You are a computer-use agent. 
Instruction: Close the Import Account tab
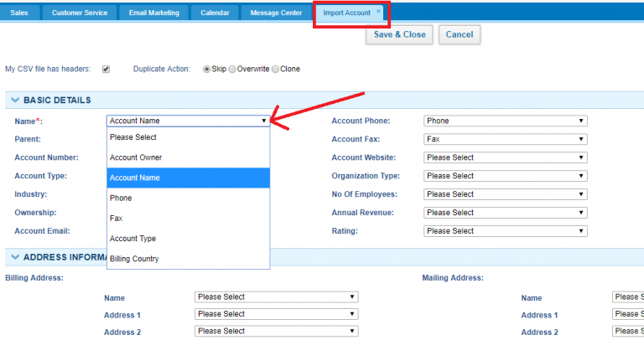click(378, 11)
